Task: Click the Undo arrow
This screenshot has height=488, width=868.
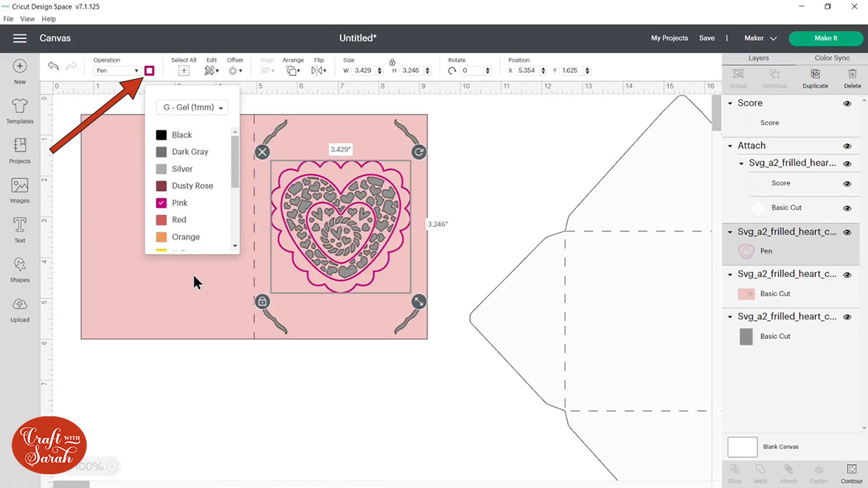Action: [x=54, y=66]
